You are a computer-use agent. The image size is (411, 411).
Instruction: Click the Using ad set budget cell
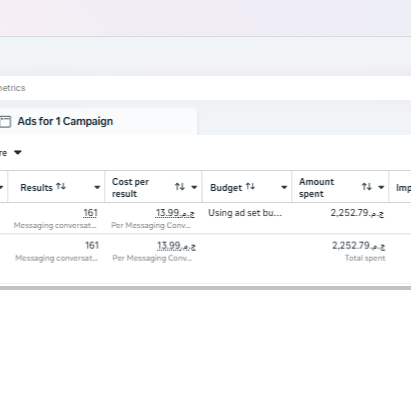[x=245, y=213]
